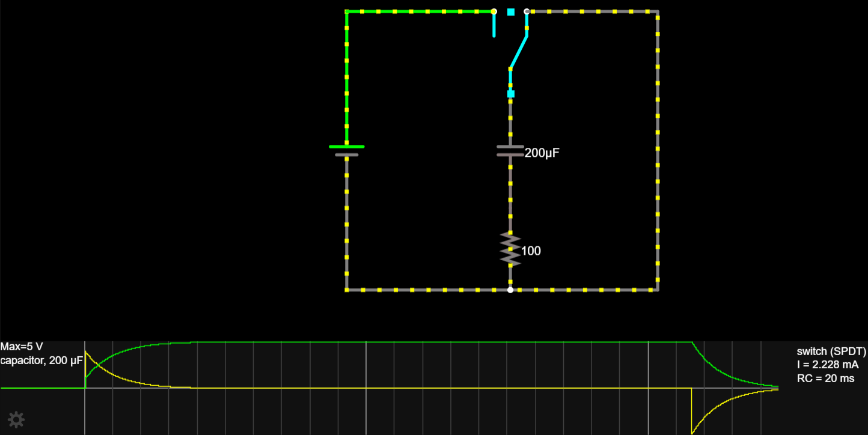This screenshot has height=435, width=868.
Task: Click the 'I = 2.228 mA' current readout
Action: pos(827,365)
